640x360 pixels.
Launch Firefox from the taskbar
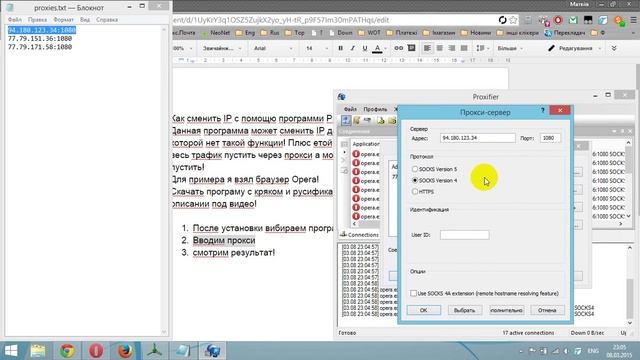125,351
